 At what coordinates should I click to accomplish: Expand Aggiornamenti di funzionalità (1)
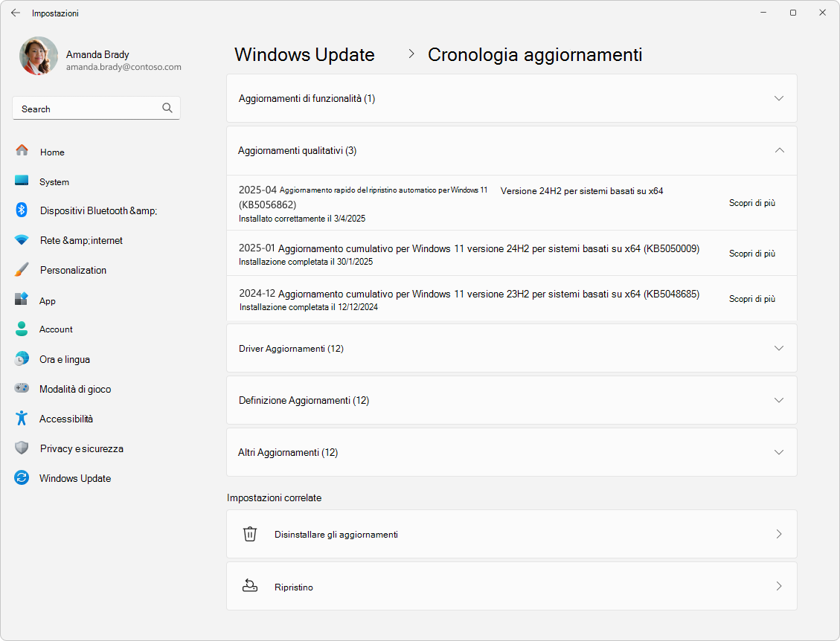pyautogui.click(x=512, y=98)
